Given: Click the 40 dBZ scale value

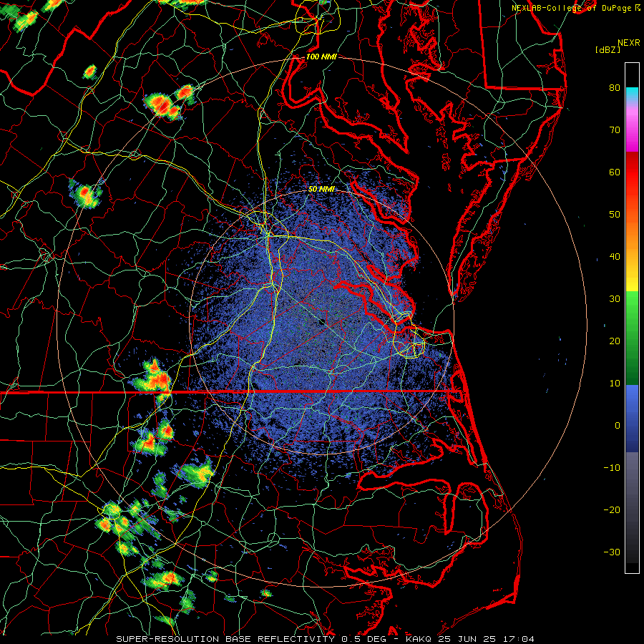Looking at the screenshot, I should (615, 257).
